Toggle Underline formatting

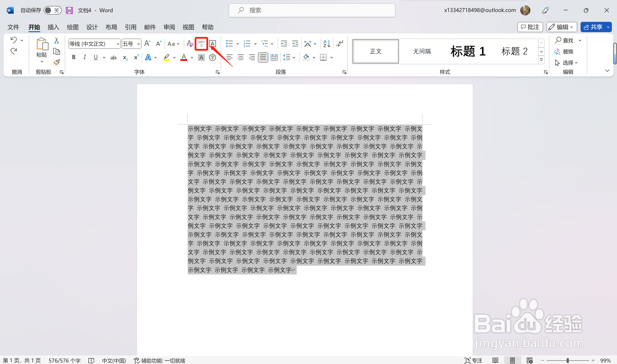pyautogui.click(x=96, y=57)
